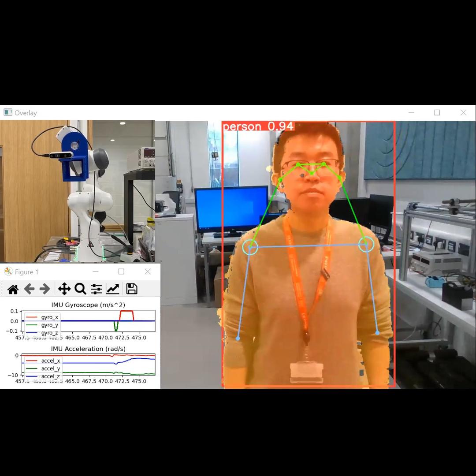Click the person 0.94 detection label
The image size is (476, 476).
click(x=258, y=127)
